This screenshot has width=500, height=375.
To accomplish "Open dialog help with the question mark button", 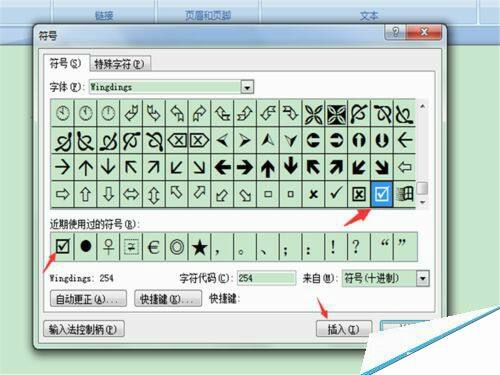I will (x=395, y=32).
